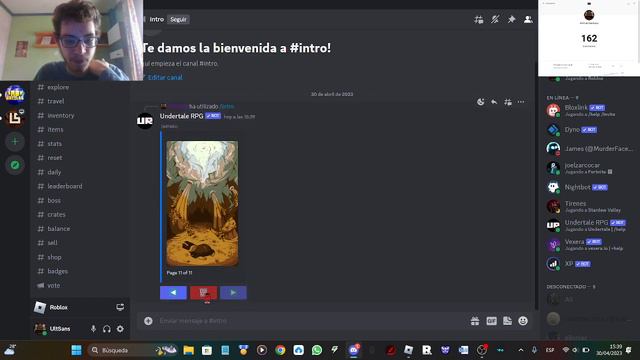Open Roblox from taskbar
640x360 pixels.
[409, 350]
